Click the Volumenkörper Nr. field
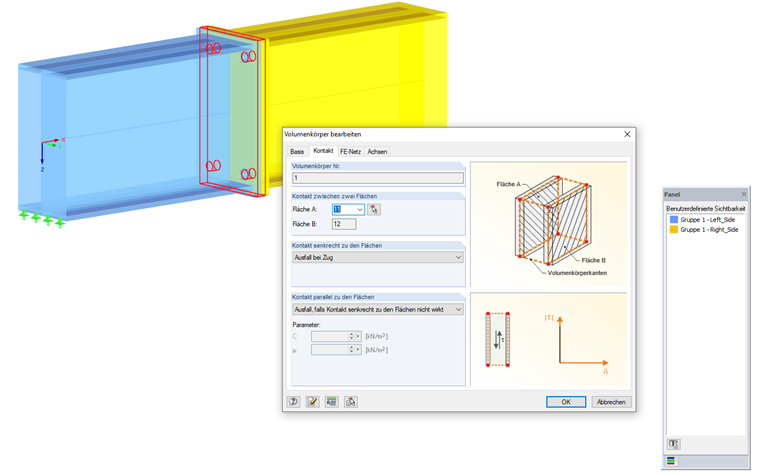 click(x=378, y=178)
